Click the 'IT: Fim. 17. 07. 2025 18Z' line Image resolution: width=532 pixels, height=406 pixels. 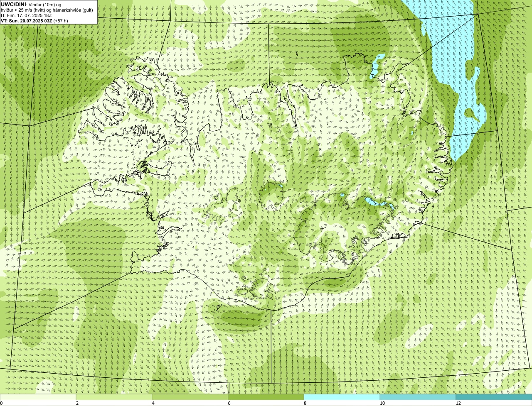26,15
